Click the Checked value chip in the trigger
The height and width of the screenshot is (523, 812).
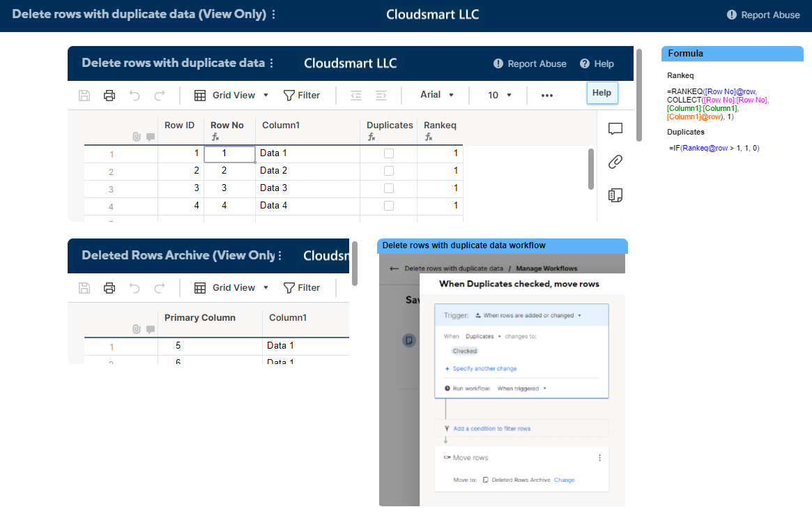coord(464,351)
